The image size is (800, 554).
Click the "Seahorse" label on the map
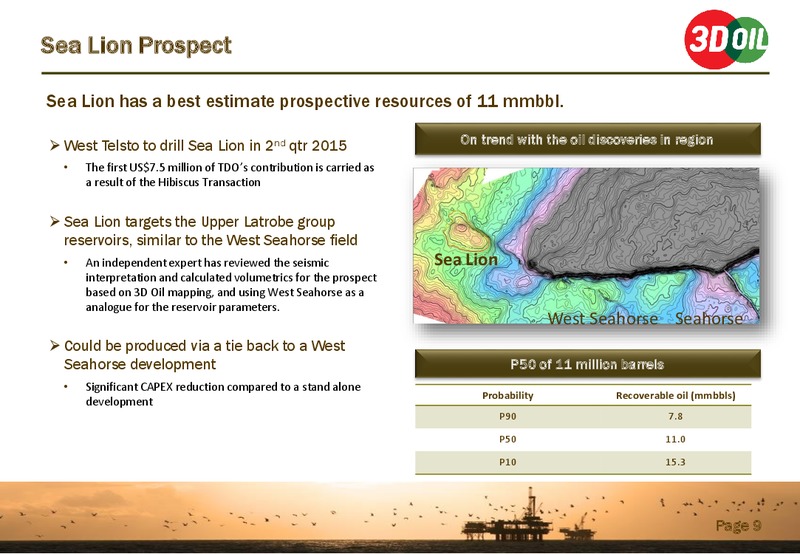[x=709, y=318]
